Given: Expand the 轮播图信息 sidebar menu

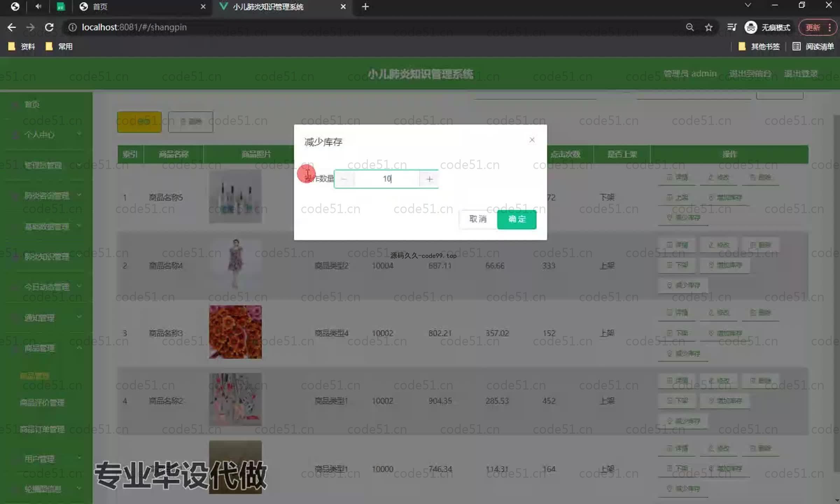Looking at the screenshot, I should (x=46, y=489).
